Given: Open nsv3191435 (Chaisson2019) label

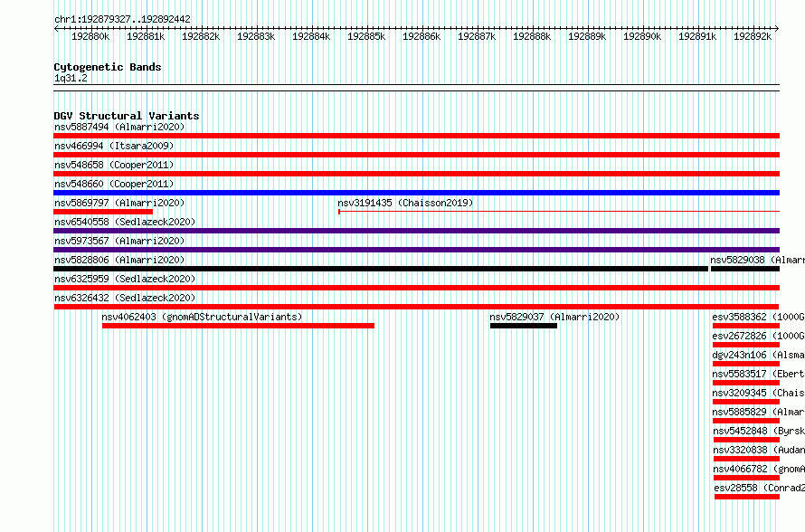Looking at the screenshot, I should [x=405, y=203].
